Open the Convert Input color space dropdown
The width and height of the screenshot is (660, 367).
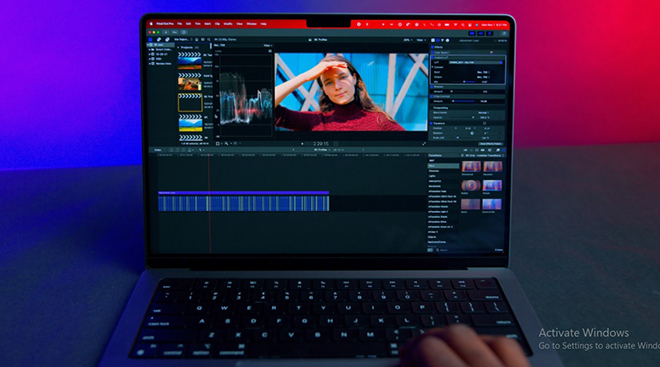(x=484, y=72)
